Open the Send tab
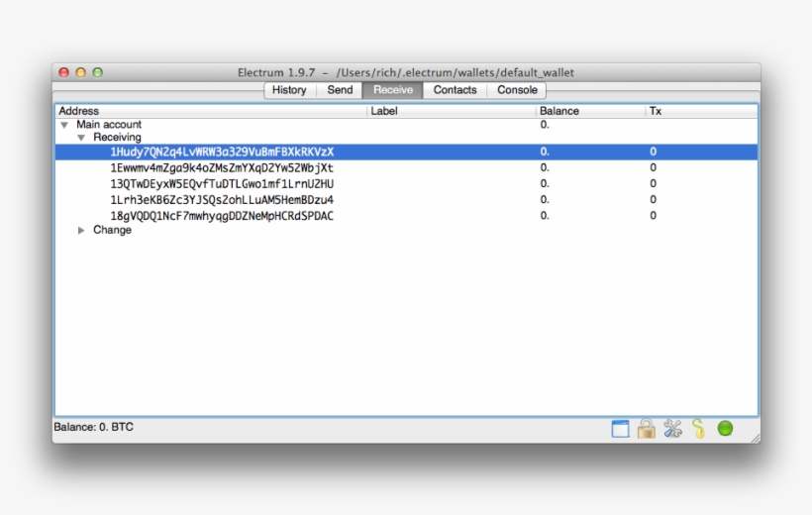This screenshot has width=812, height=515. pos(340,90)
